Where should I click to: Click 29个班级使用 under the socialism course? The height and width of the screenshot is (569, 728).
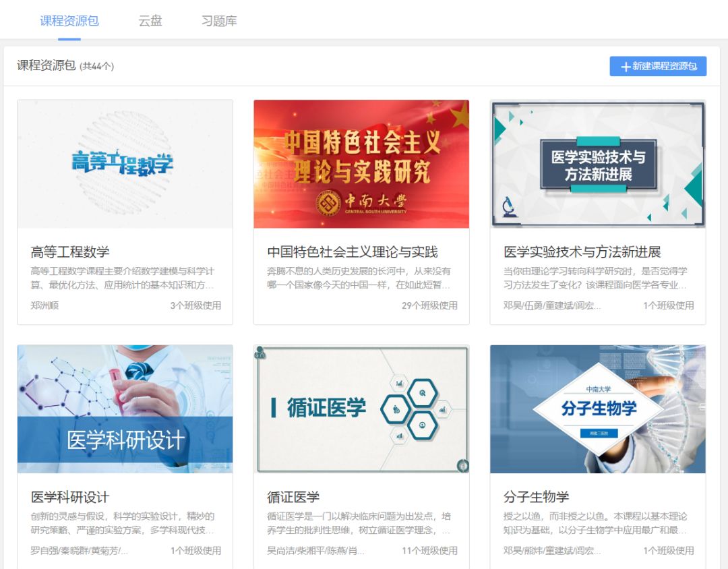coord(429,305)
